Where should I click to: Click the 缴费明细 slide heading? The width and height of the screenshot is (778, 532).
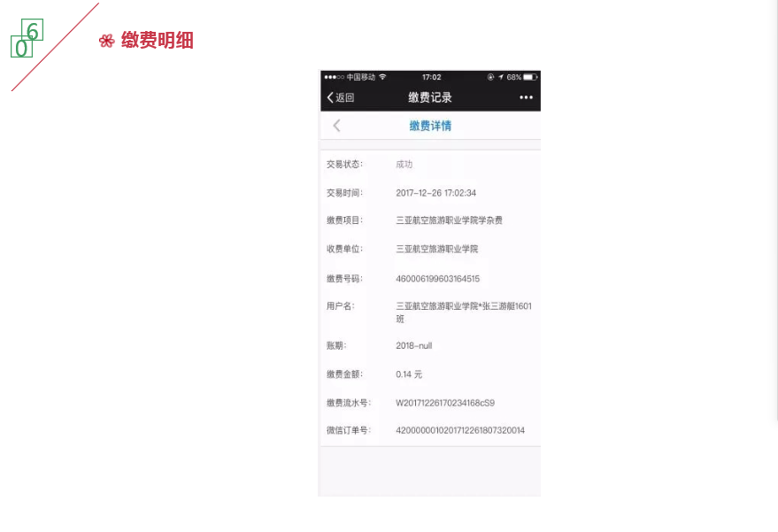(x=157, y=40)
